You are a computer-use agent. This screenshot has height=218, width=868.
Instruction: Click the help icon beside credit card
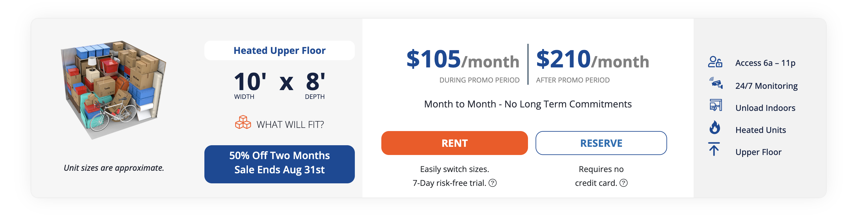point(624,183)
